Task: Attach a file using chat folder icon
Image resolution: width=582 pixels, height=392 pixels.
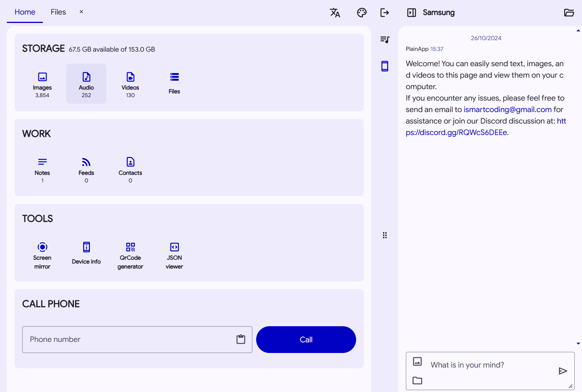Action: coord(417,381)
